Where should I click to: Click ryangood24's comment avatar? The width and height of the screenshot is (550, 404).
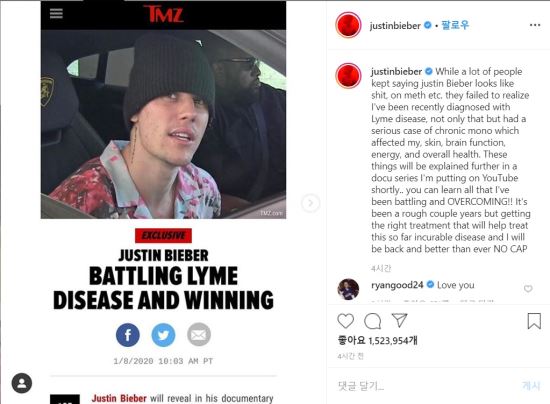click(x=348, y=289)
